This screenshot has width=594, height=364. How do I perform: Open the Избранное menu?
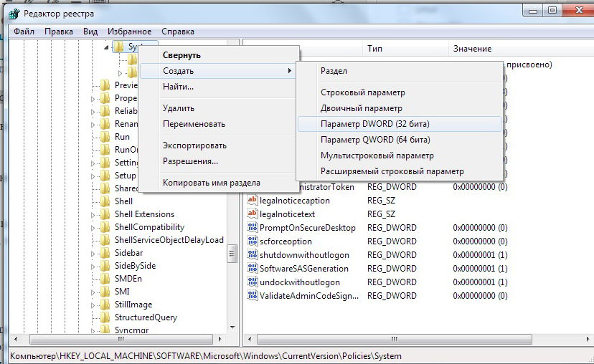[130, 32]
